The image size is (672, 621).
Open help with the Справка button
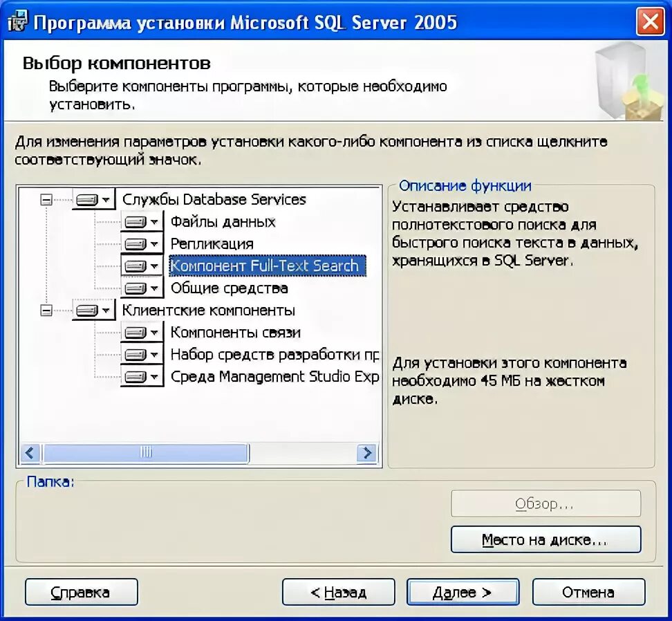click(x=82, y=592)
